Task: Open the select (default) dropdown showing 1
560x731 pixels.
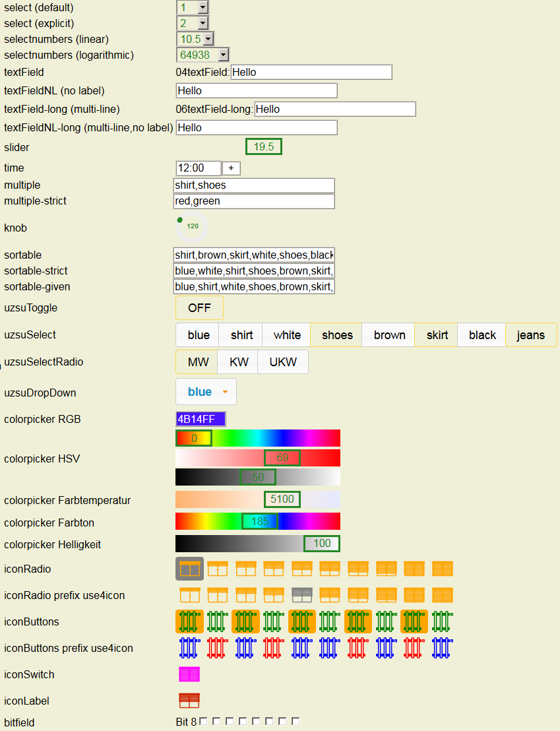Action: (193, 8)
